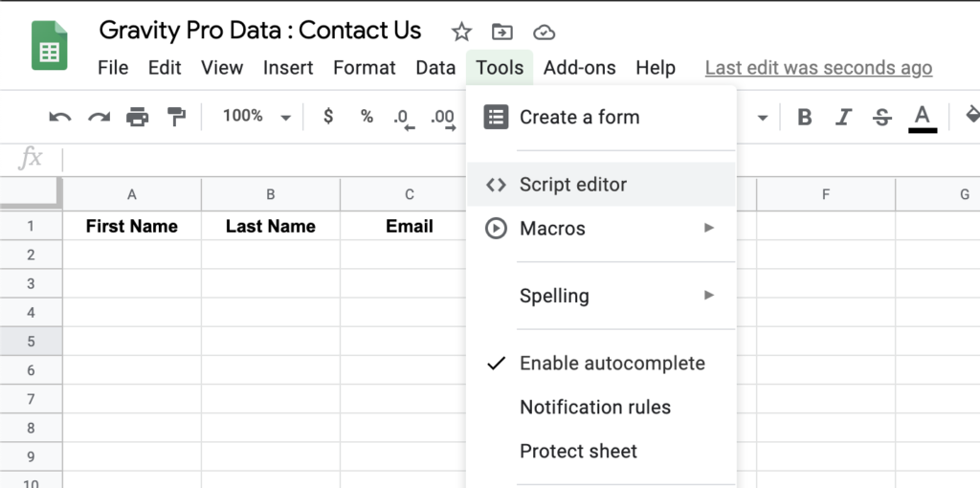Open the File menu

[113, 68]
